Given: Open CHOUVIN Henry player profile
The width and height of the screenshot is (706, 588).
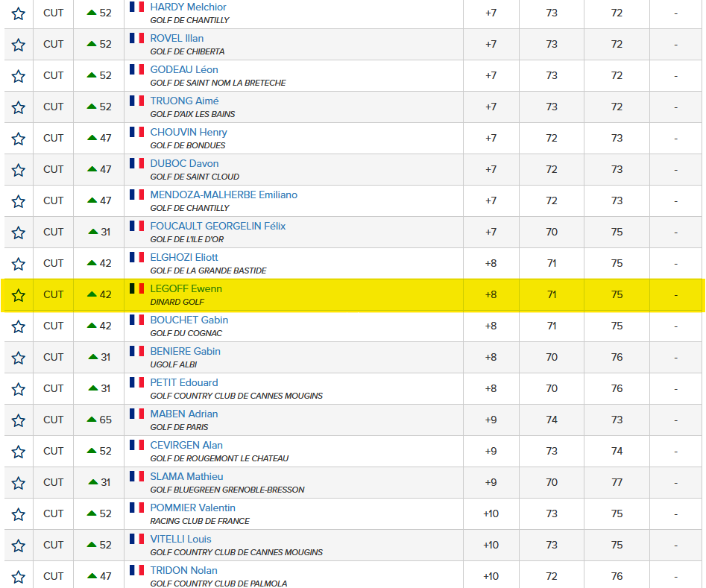Looking at the screenshot, I should click(189, 132).
